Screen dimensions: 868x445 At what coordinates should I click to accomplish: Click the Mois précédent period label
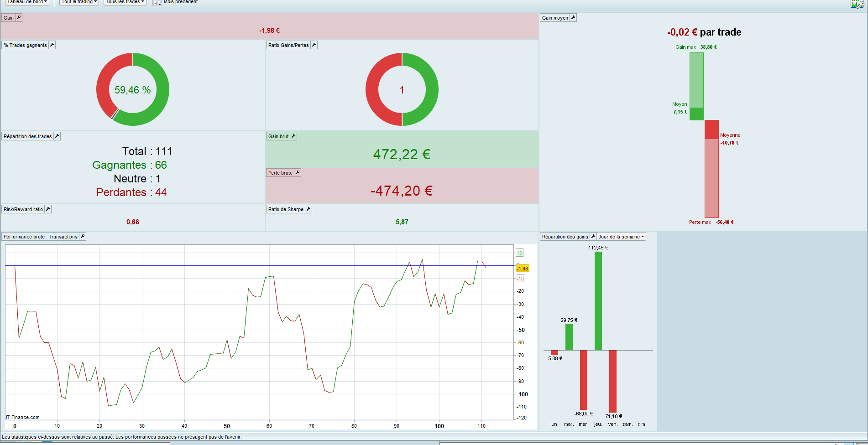(x=181, y=2)
